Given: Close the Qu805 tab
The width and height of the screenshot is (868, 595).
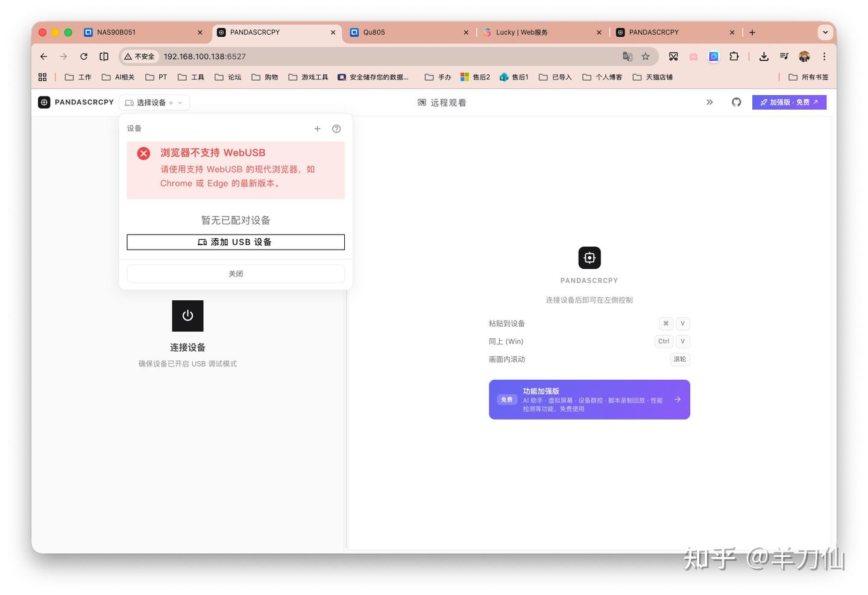Looking at the screenshot, I should (466, 33).
